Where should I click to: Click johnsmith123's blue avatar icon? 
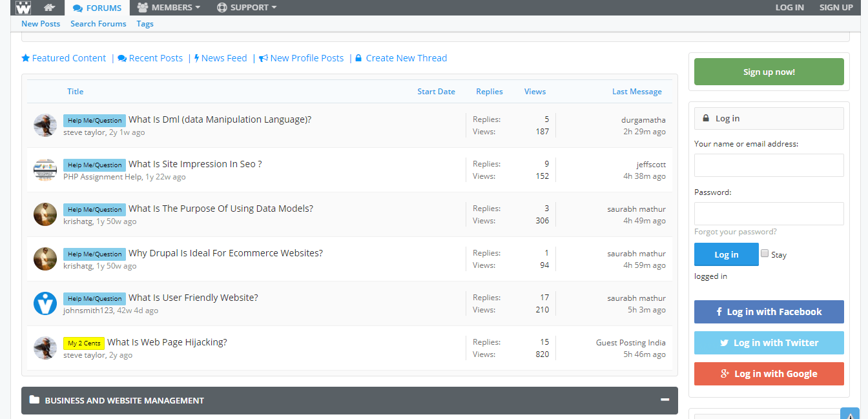(x=45, y=303)
